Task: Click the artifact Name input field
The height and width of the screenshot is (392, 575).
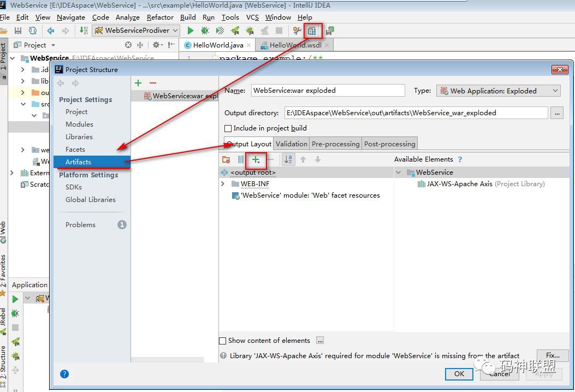Action: [x=328, y=91]
